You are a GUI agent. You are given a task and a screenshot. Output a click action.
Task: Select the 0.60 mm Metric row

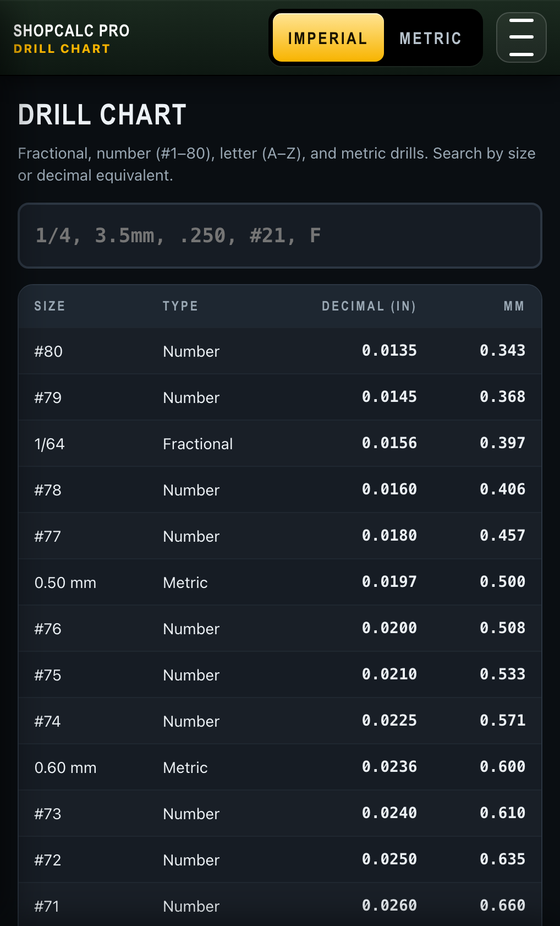tap(279, 767)
